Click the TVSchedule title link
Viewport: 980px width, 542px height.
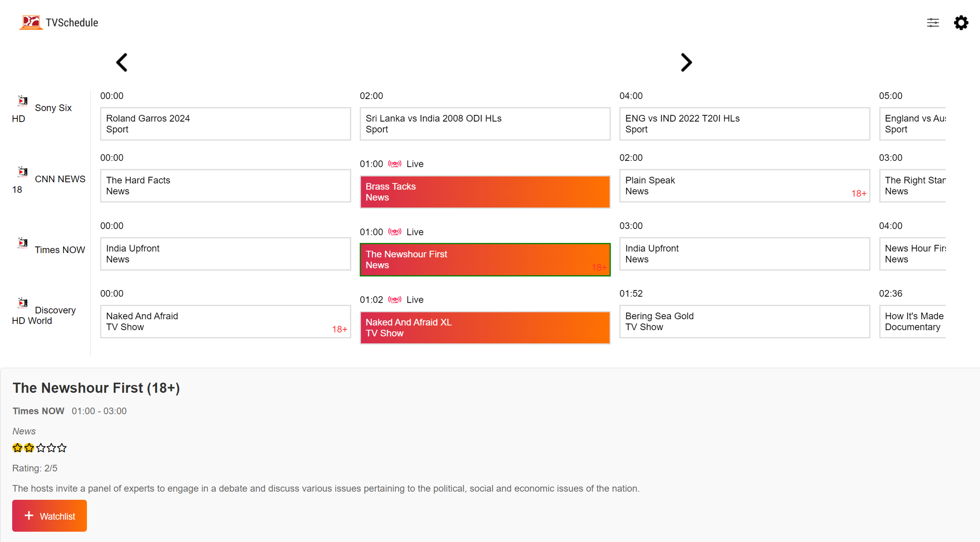72,23
